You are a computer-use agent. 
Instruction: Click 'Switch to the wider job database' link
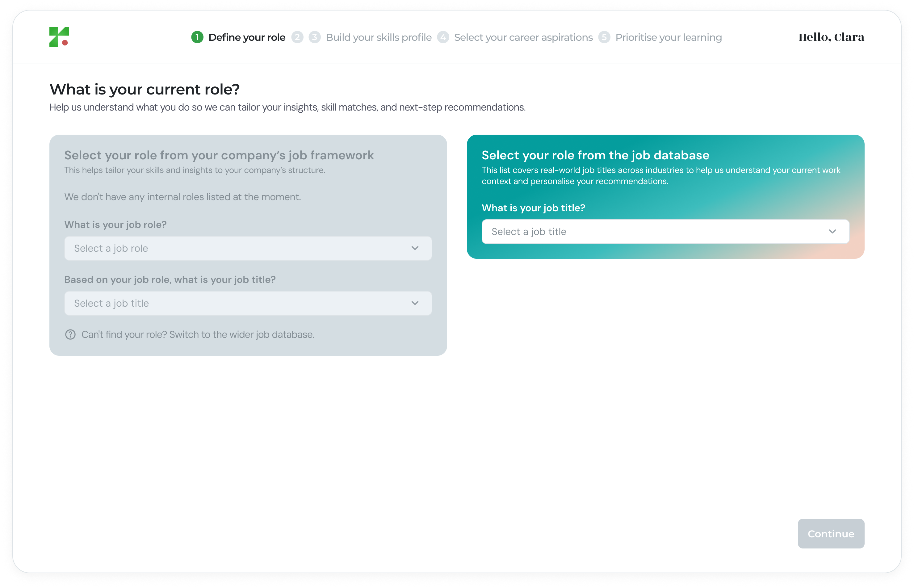[242, 334]
